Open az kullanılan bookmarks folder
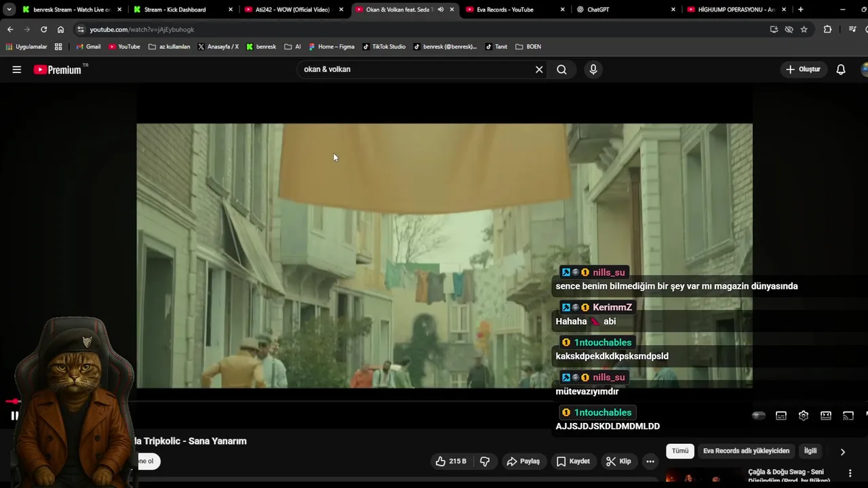The width and height of the screenshot is (868, 488). [170, 47]
